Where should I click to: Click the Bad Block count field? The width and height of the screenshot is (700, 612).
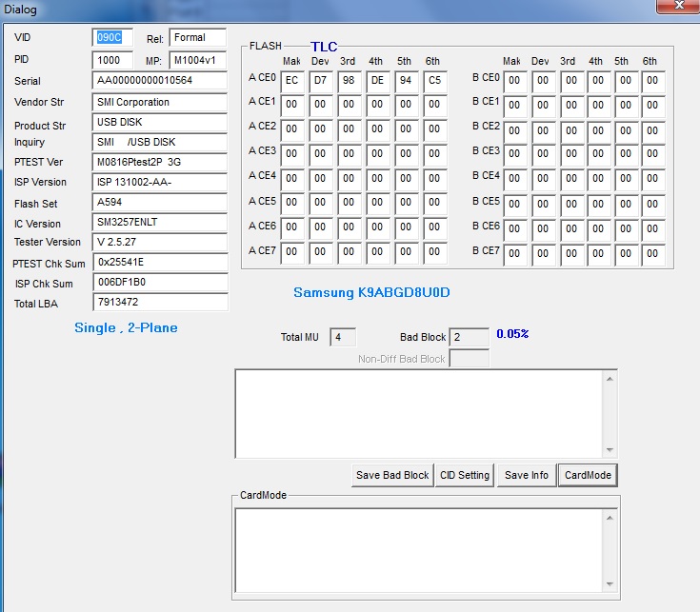[470, 337]
